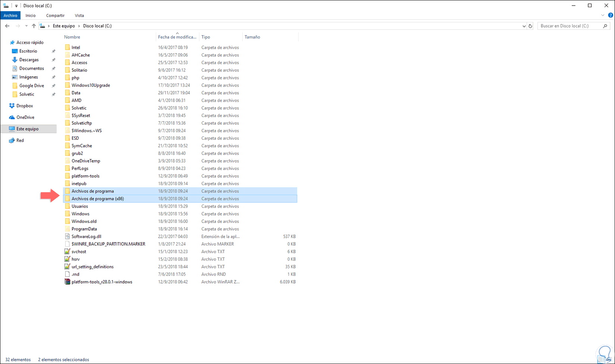Click the OneDrive cloud icon in the sidebar

12,117
